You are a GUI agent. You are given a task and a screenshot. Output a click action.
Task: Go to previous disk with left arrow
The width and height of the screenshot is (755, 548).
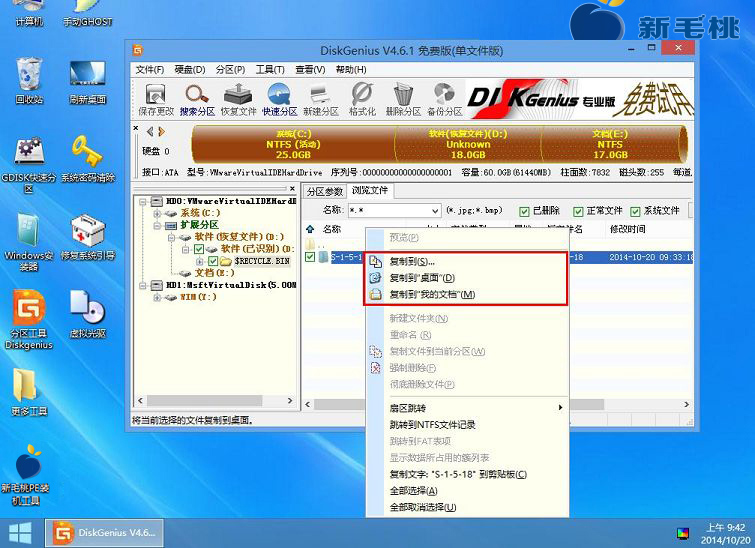(x=150, y=131)
